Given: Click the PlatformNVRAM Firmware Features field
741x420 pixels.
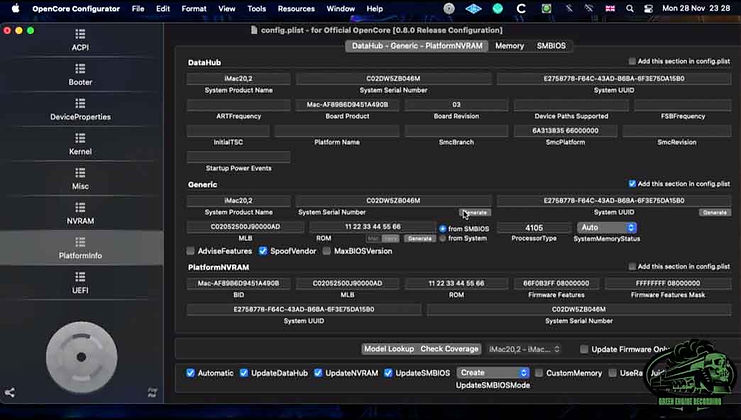Looking at the screenshot, I should [x=556, y=283].
